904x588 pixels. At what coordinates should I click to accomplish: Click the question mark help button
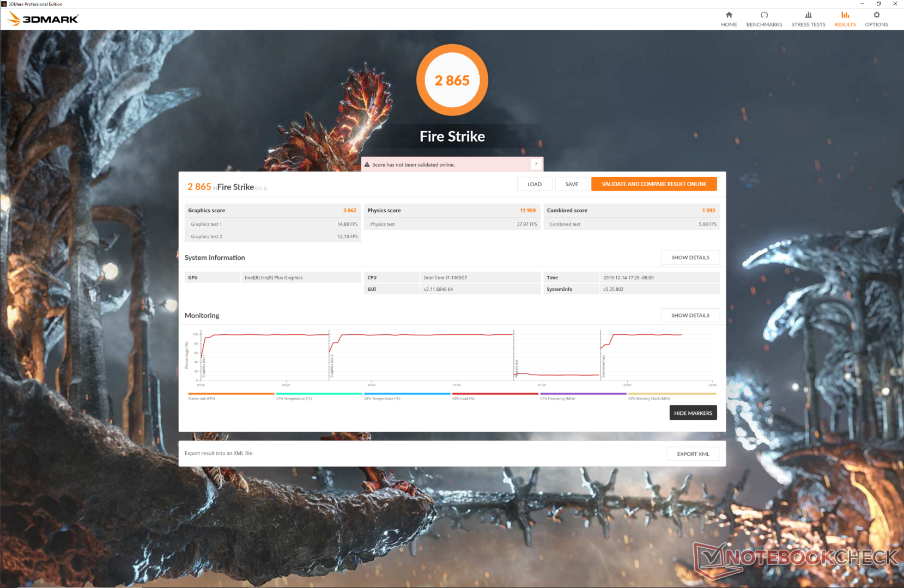tap(536, 164)
